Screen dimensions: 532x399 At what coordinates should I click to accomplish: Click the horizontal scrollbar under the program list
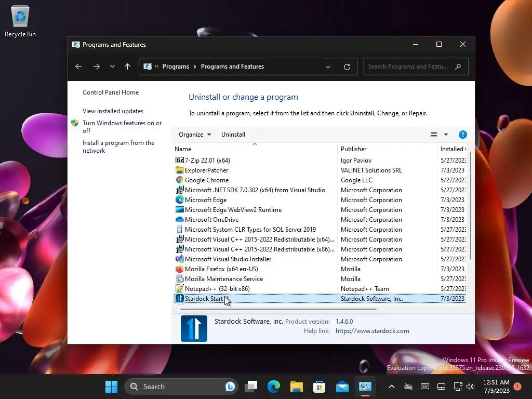coord(278,309)
